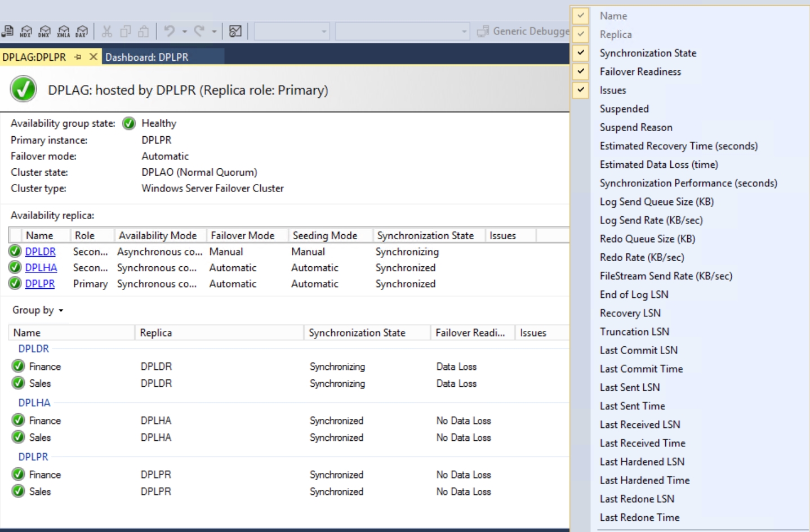
Task: Open the DPLPR replica link
Action: pyautogui.click(x=39, y=284)
